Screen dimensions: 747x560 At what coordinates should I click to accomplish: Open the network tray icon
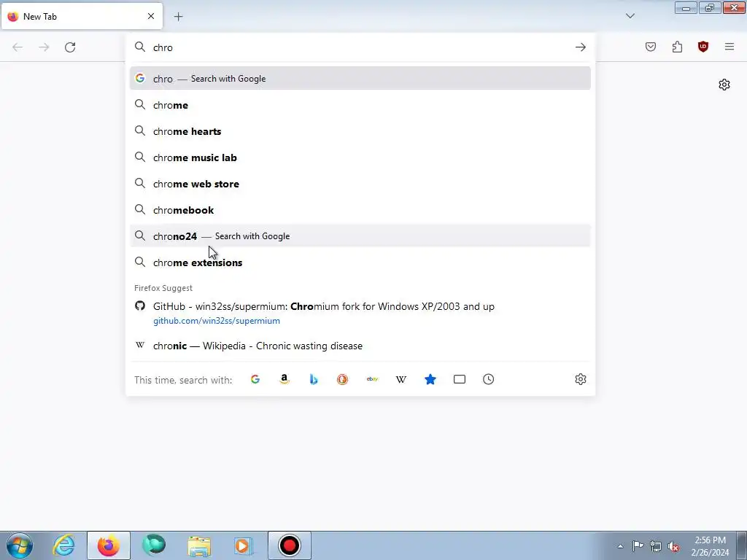[656, 546]
